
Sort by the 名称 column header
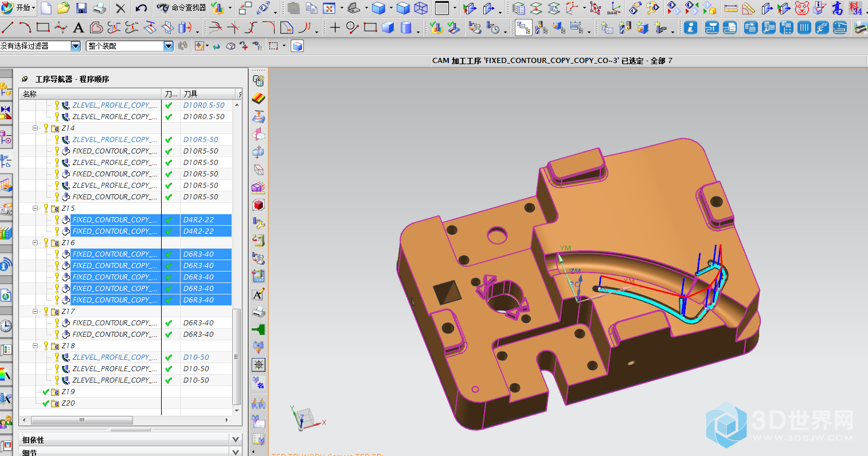91,94
